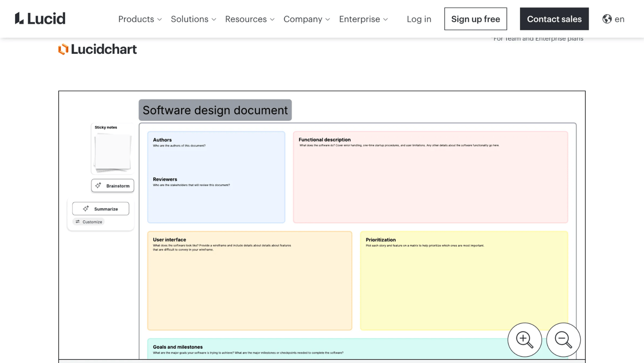Open the Company menu
Viewport: 644px width, 363px height.
(x=306, y=19)
